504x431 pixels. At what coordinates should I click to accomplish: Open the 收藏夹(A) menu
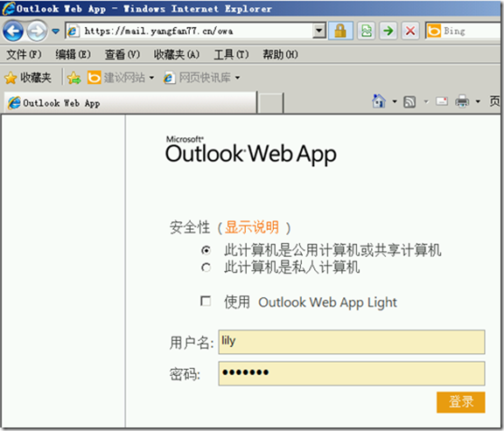coord(177,54)
